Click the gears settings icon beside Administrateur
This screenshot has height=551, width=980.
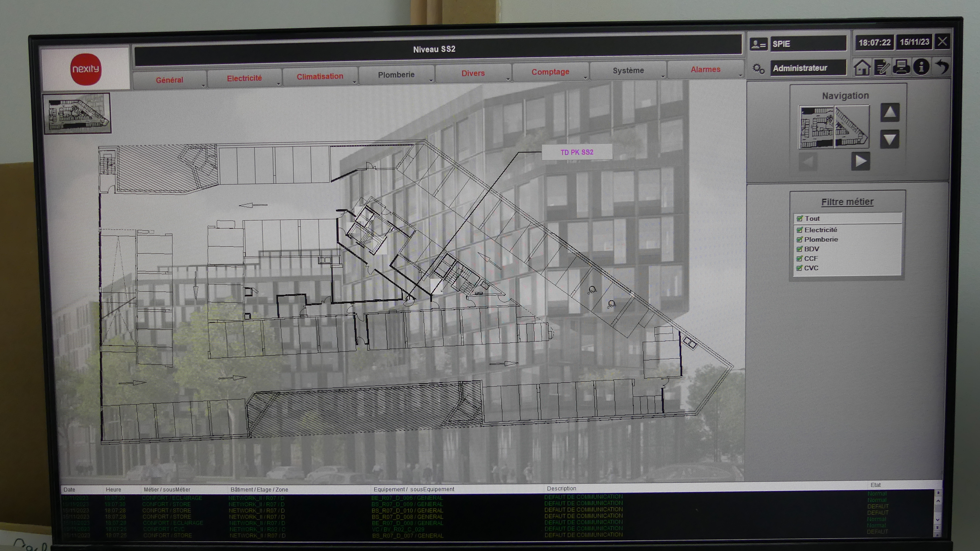(x=758, y=69)
